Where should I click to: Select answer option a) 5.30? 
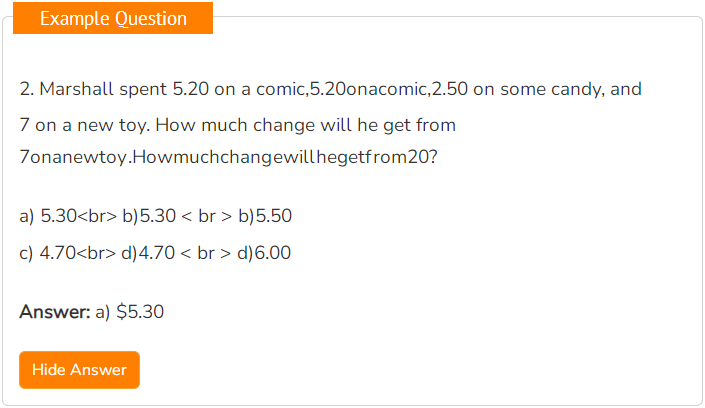[x=48, y=216]
